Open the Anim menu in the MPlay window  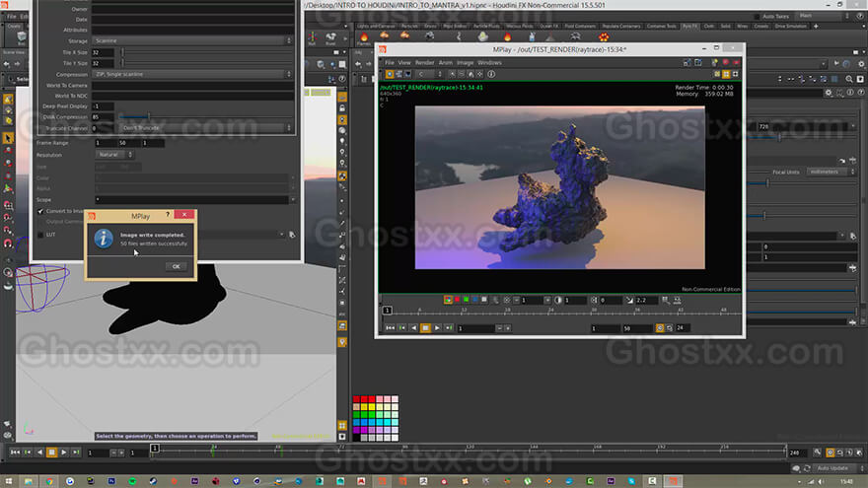(x=446, y=63)
